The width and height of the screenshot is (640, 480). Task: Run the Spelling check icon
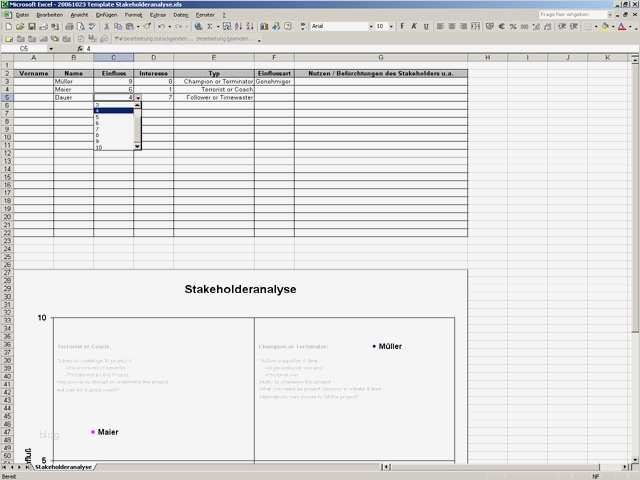tap(92, 27)
